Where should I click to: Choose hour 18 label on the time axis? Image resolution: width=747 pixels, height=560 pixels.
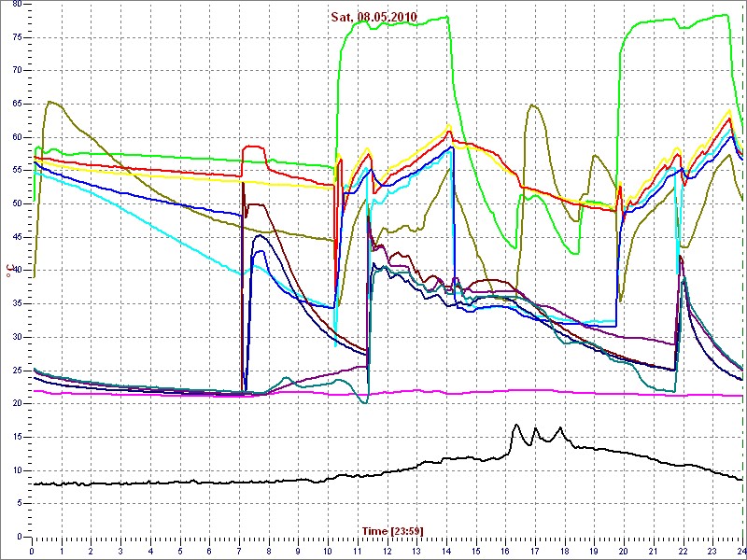click(x=565, y=552)
